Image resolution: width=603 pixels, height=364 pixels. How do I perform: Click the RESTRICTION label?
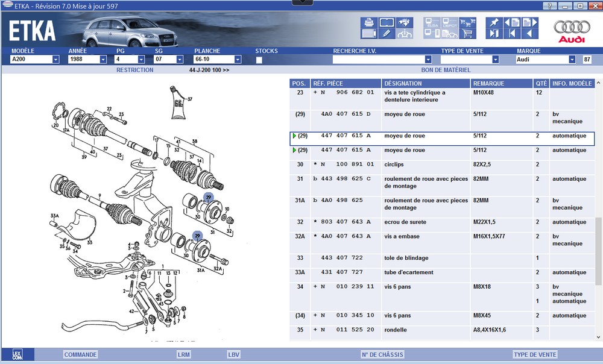point(134,70)
